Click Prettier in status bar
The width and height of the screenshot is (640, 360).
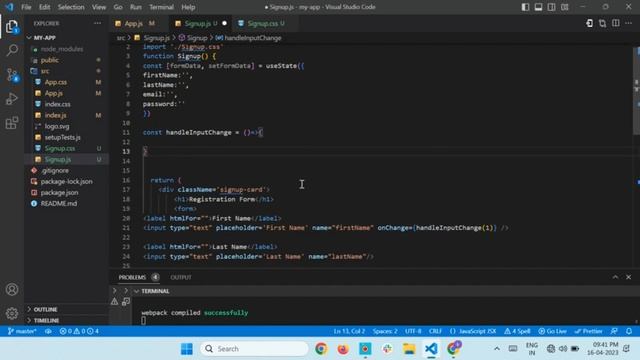[x=588, y=331]
